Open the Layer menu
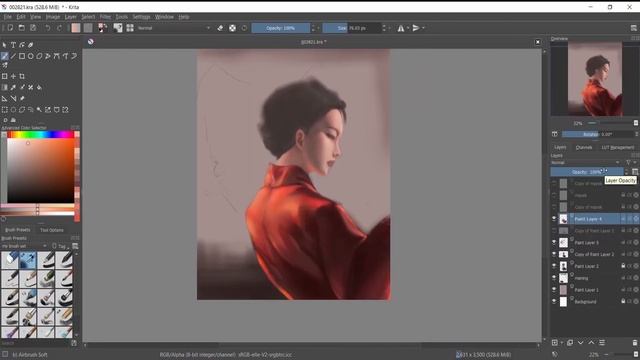 pyautogui.click(x=71, y=17)
